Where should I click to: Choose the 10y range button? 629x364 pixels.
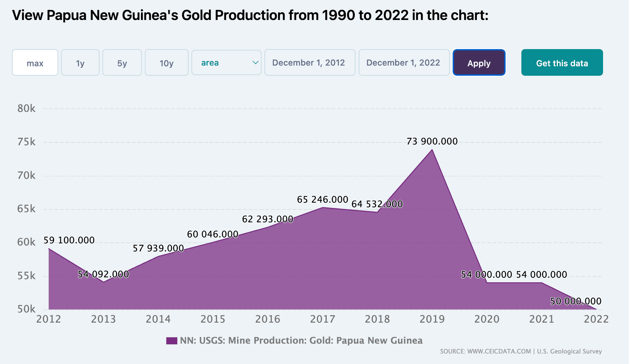coord(167,62)
